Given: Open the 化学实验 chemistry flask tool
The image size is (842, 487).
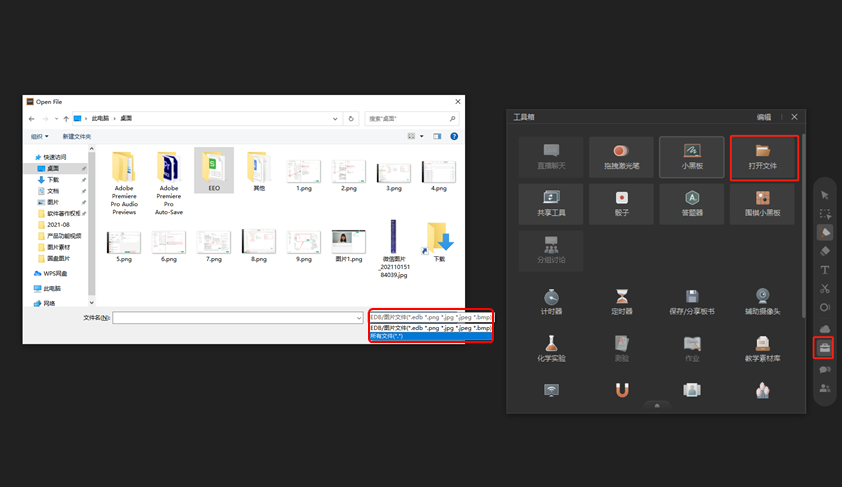Looking at the screenshot, I should coord(551,348).
